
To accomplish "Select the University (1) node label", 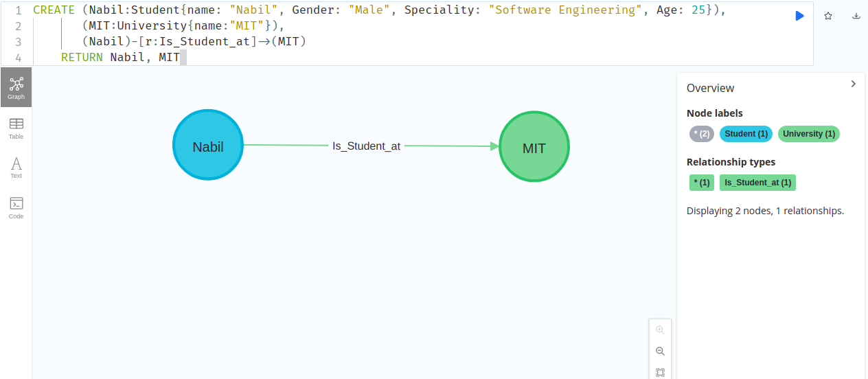I will click(x=809, y=134).
